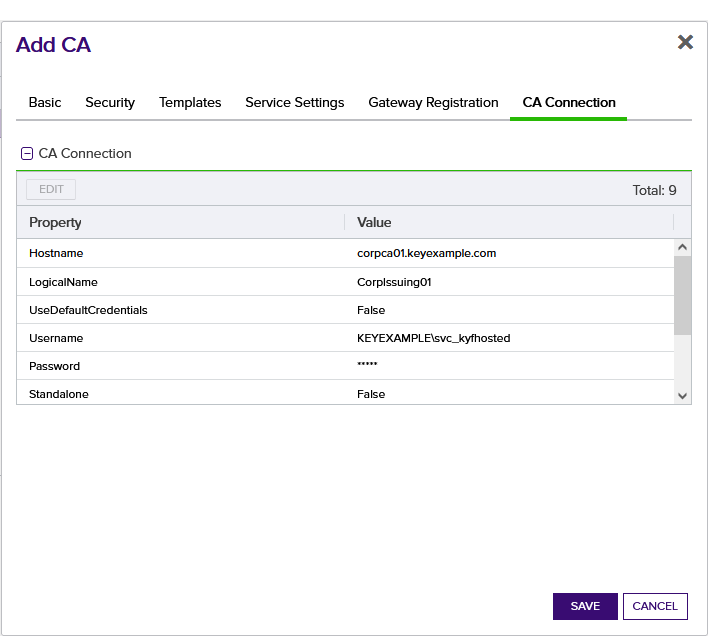Sort by the Value column header
The width and height of the screenshot is (708, 636).
(x=509, y=222)
